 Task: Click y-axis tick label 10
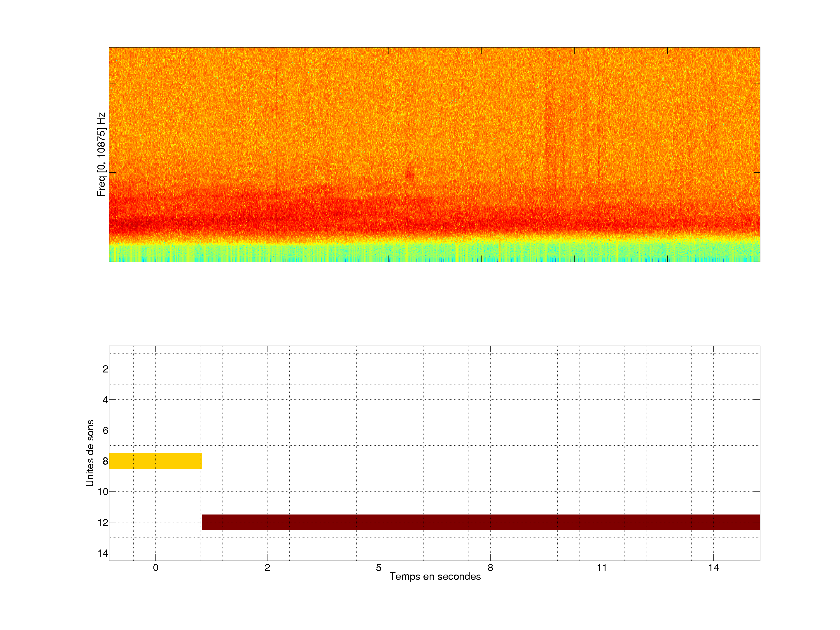point(103,492)
